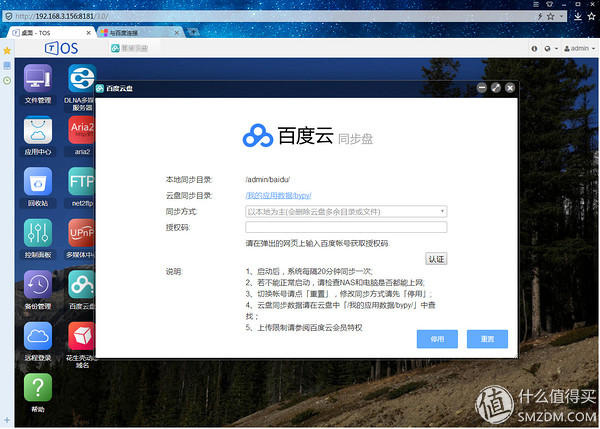Open the 备份管理 backup manager icon

click(x=38, y=284)
